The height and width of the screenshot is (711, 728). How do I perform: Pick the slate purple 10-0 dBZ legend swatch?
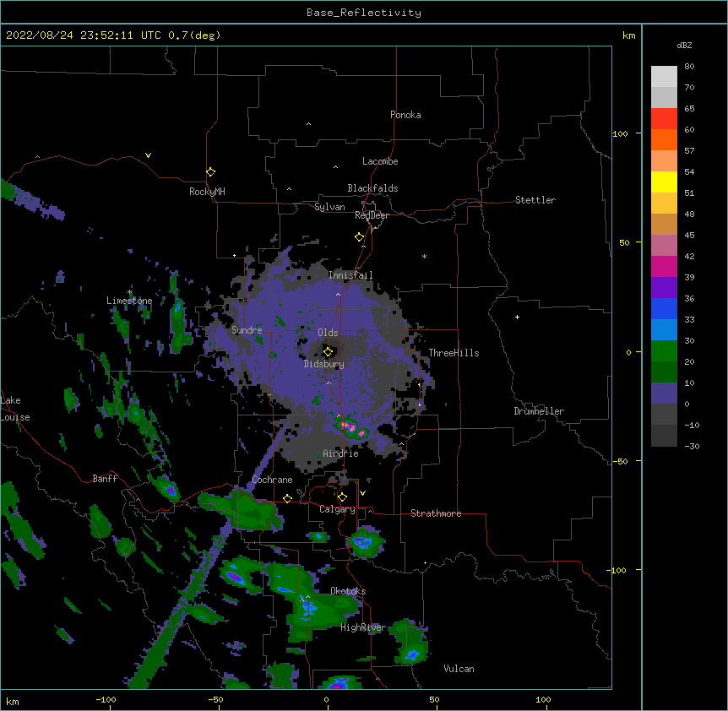pos(664,393)
